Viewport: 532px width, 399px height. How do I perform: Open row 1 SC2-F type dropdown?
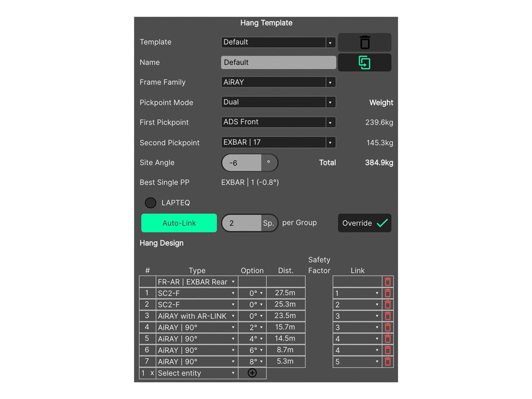(197, 293)
